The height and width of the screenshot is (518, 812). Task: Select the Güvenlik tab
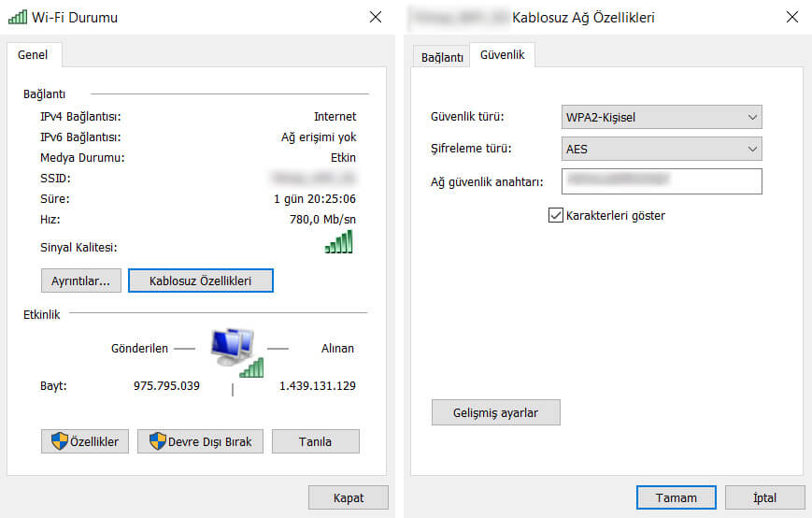(502, 56)
